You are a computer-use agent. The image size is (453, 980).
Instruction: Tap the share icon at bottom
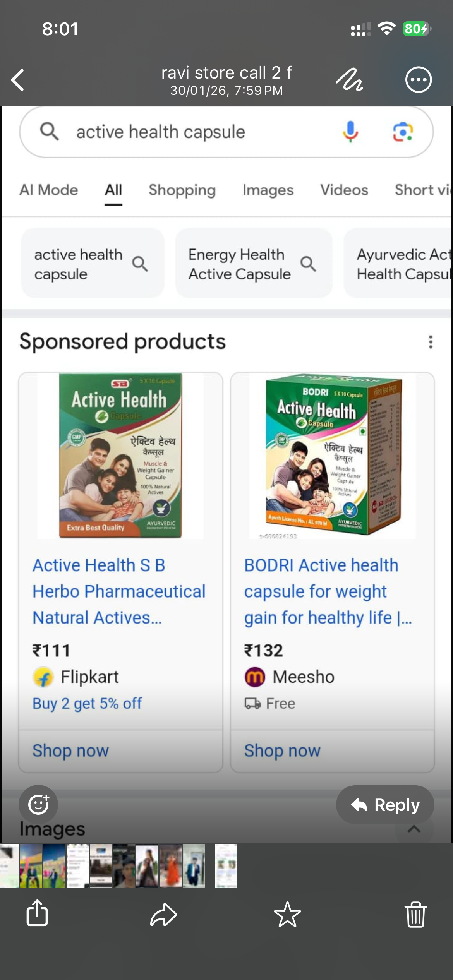pos(37,913)
